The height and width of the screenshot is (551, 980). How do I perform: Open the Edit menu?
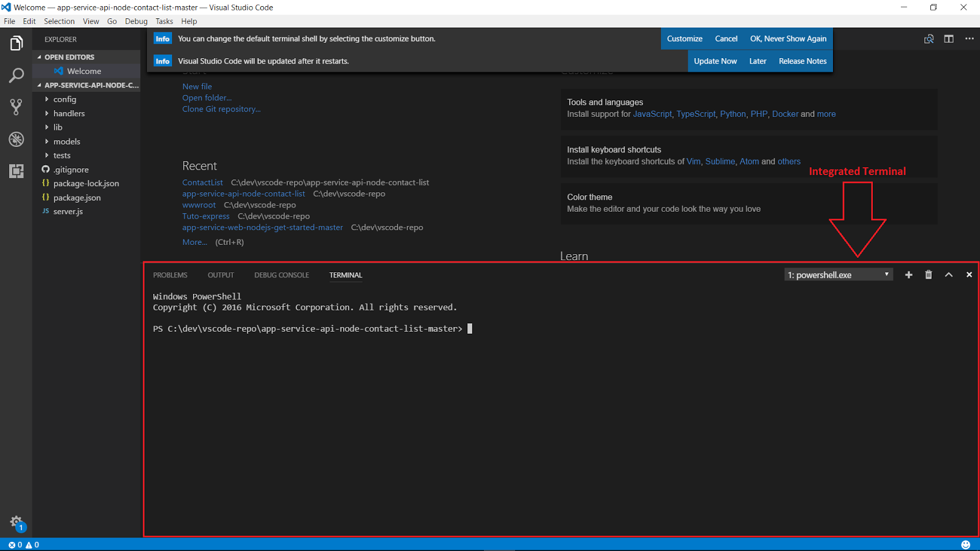(x=29, y=21)
